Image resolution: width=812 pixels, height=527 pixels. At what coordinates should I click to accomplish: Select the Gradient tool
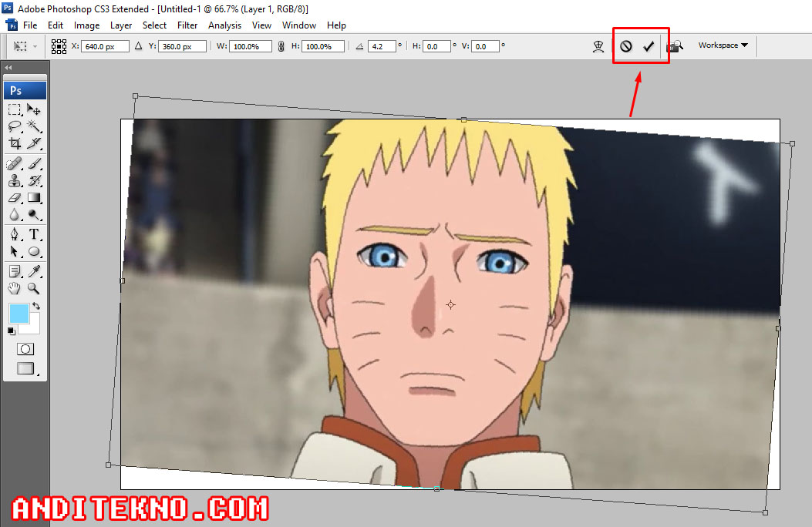coord(34,197)
